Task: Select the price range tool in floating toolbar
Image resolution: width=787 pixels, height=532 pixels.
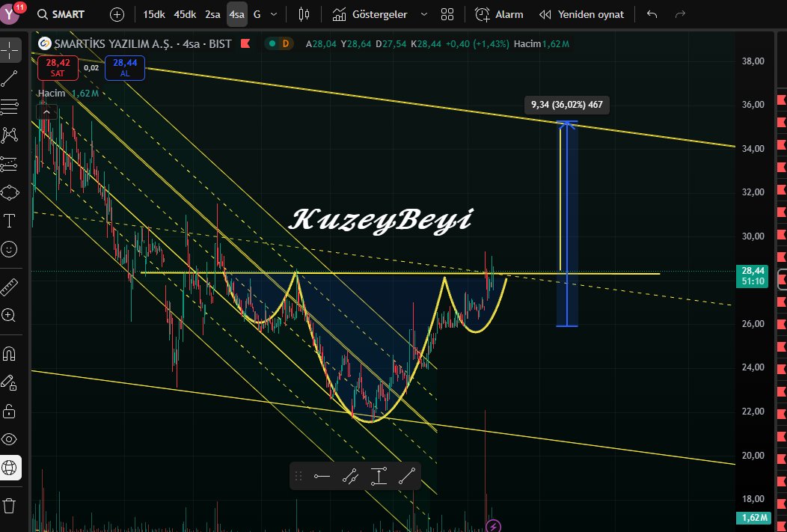Action: tap(379, 475)
